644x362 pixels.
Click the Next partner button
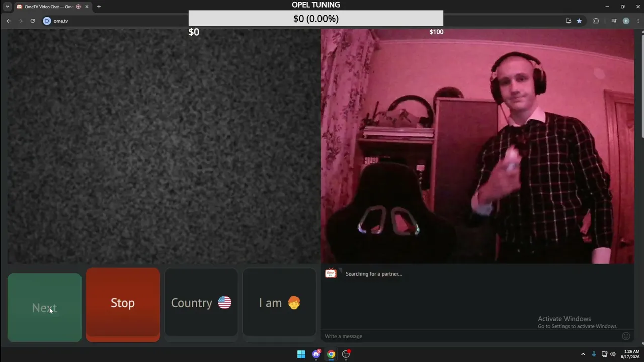click(x=44, y=307)
